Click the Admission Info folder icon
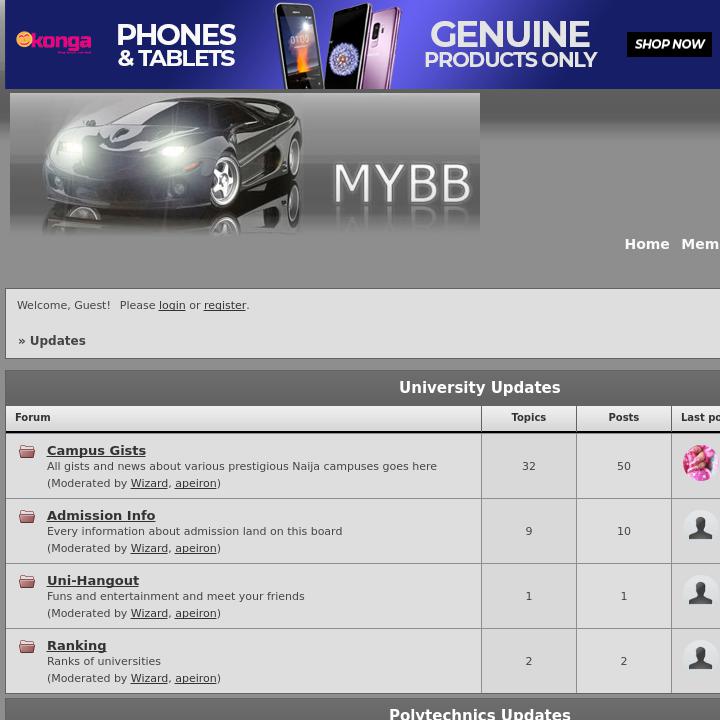720x720 pixels. 27,517
